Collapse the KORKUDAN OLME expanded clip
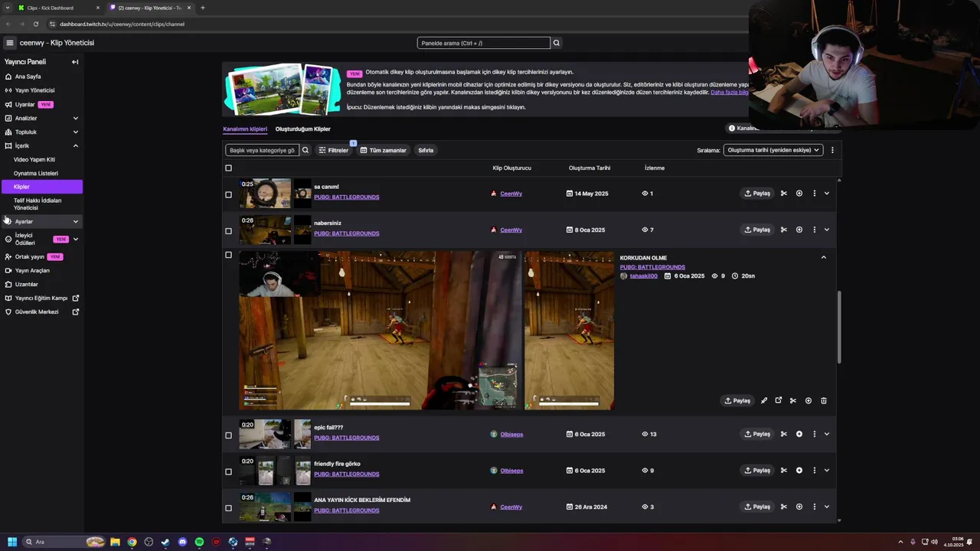Image resolution: width=980 pixels, height=551 pixels. pos(824,257)
